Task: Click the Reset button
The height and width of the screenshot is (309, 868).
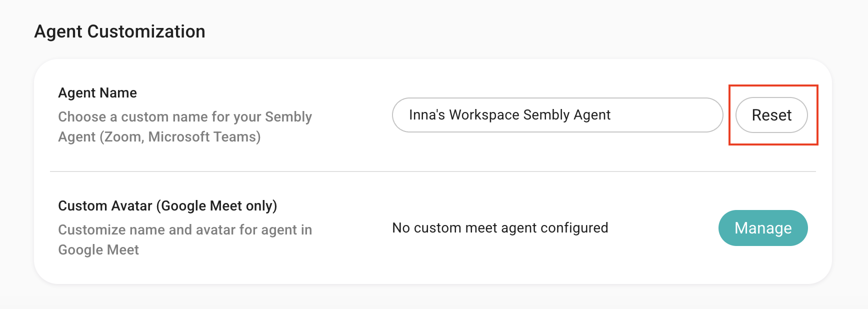Action: pos(771,115)
